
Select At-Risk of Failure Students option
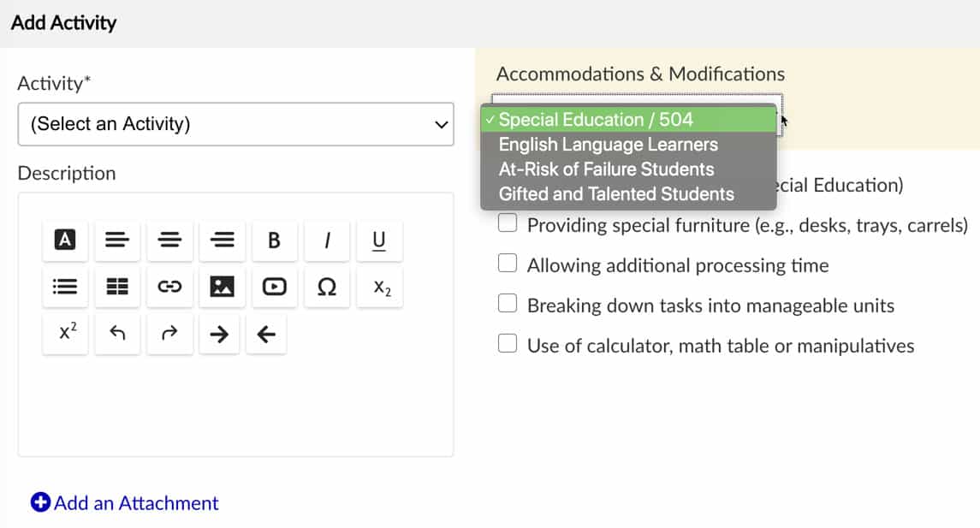point(606,169)
